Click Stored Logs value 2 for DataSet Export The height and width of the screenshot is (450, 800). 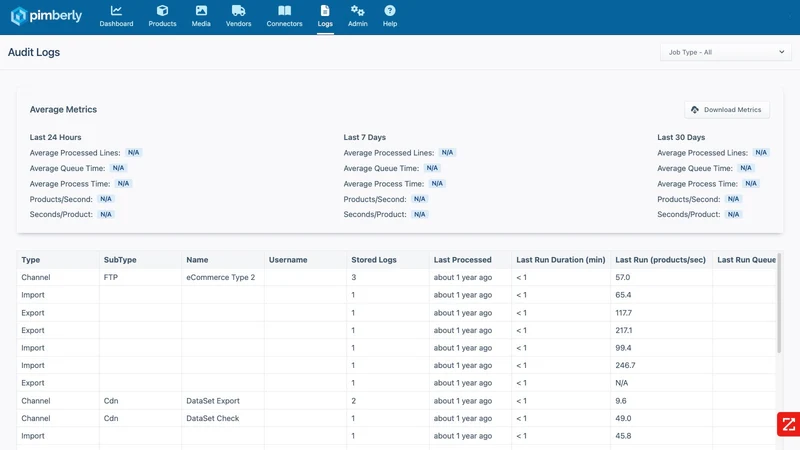354,401
